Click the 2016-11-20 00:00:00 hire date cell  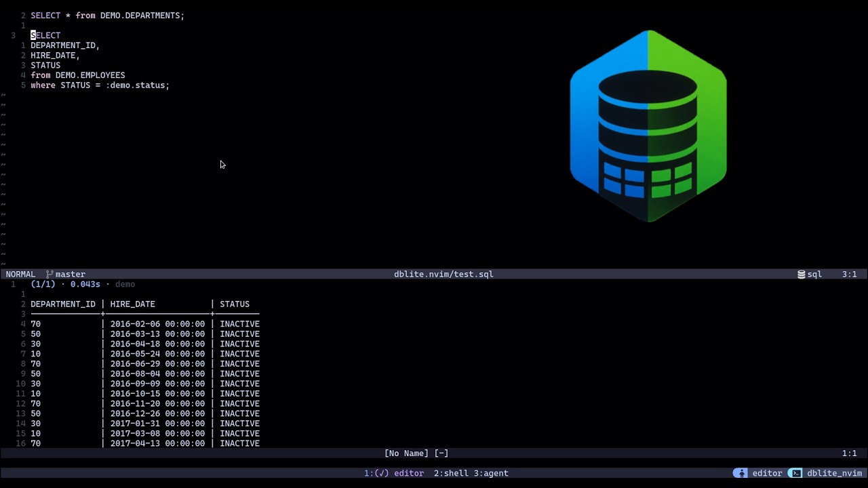pos(157,403)
